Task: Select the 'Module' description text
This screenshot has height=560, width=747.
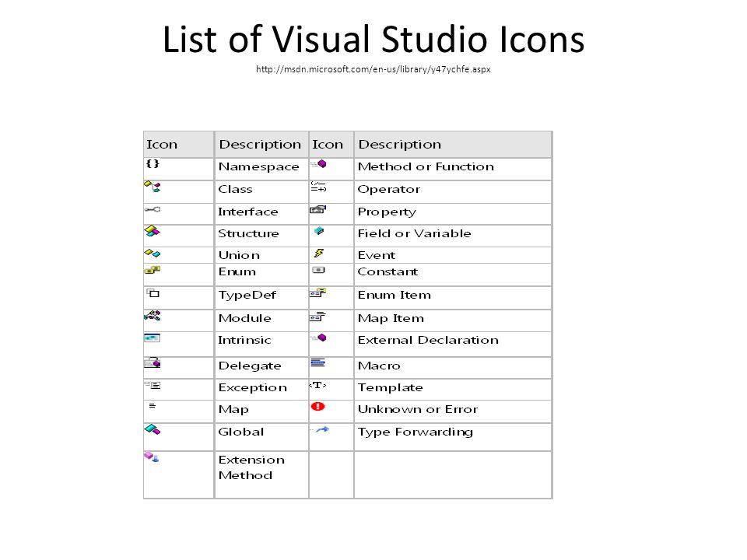Action: pos(245,318)
